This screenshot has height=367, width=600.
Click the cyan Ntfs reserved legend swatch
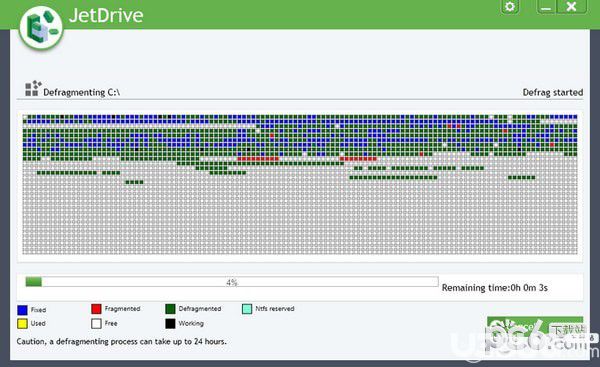tap(247, 309)
